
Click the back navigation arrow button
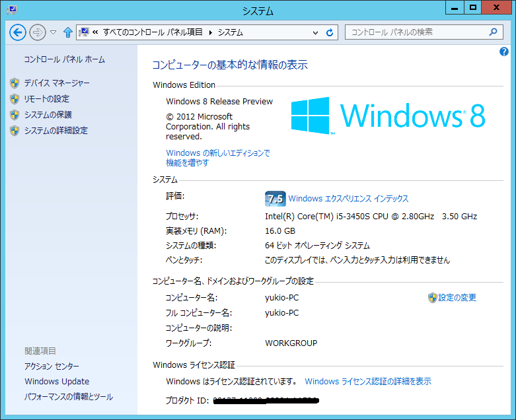(18, 32)
